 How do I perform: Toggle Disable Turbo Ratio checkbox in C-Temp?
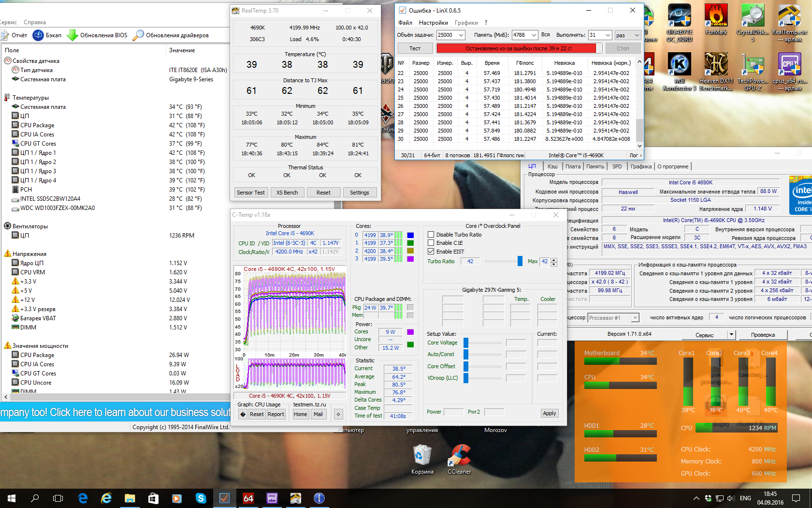[x=431, y=235]
